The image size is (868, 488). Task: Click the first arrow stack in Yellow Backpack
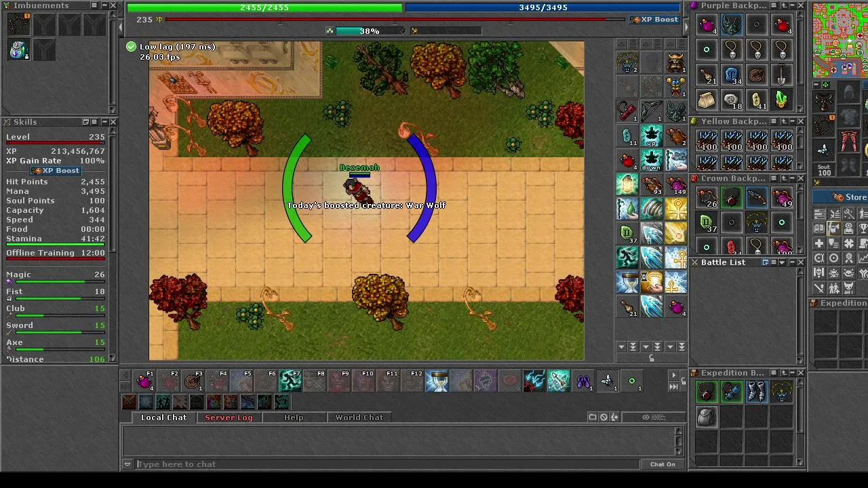707,140
